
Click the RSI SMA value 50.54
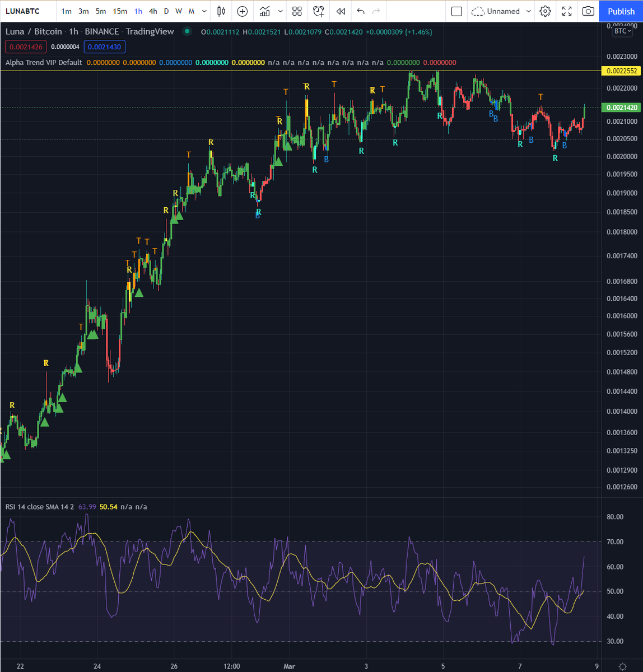109,507
